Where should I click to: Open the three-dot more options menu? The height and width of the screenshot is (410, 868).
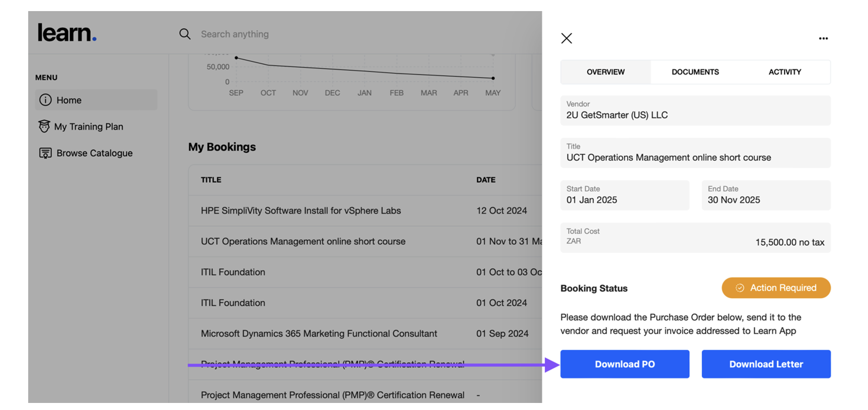click(x=823, y=38)
